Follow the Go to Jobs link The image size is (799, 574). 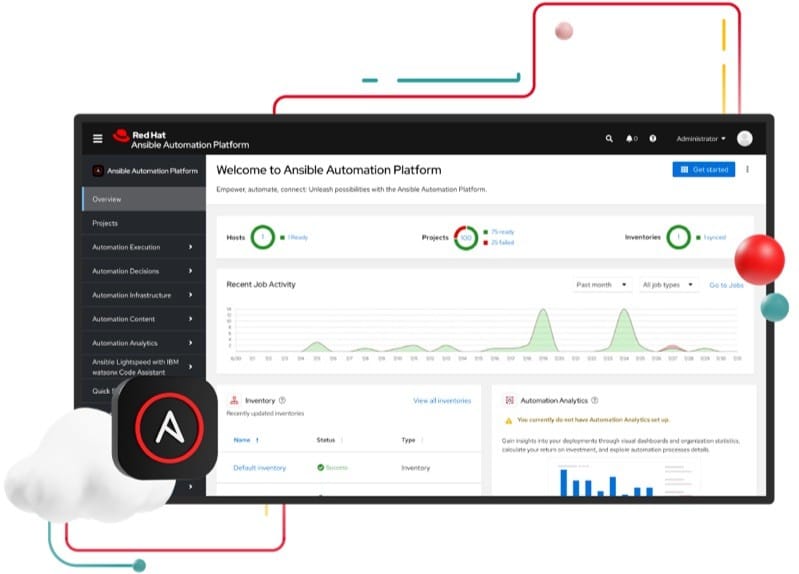click(726, 285)
